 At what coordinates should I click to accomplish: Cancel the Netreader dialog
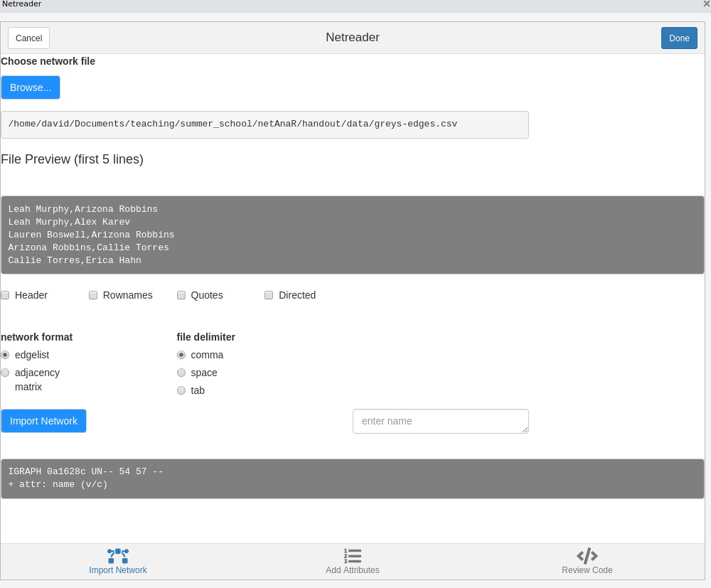[28, 38]
